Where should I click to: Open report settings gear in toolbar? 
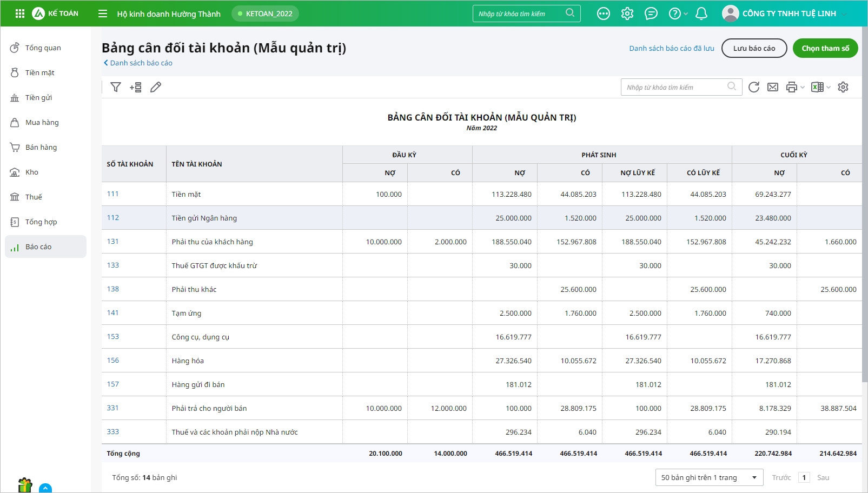click(843, 87)
